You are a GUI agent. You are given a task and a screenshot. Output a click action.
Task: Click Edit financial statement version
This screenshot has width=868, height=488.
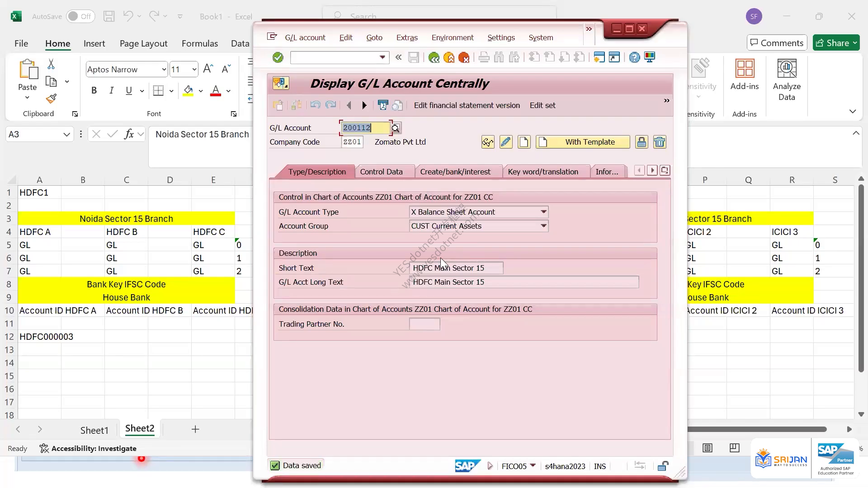coord(467,105)
